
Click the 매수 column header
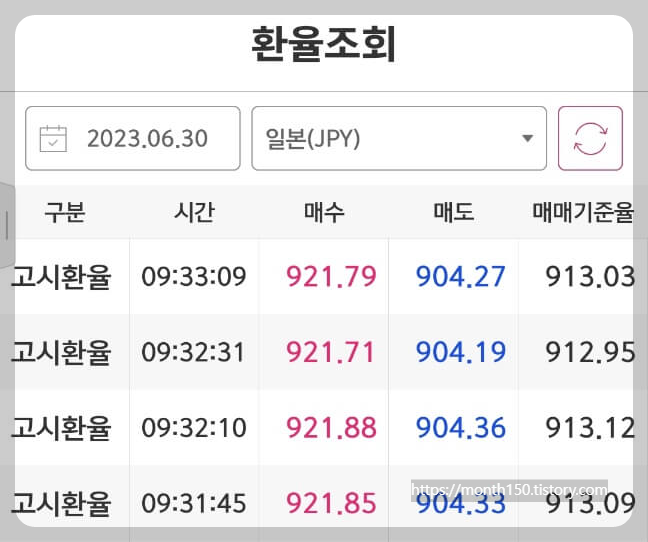(324, 212)
